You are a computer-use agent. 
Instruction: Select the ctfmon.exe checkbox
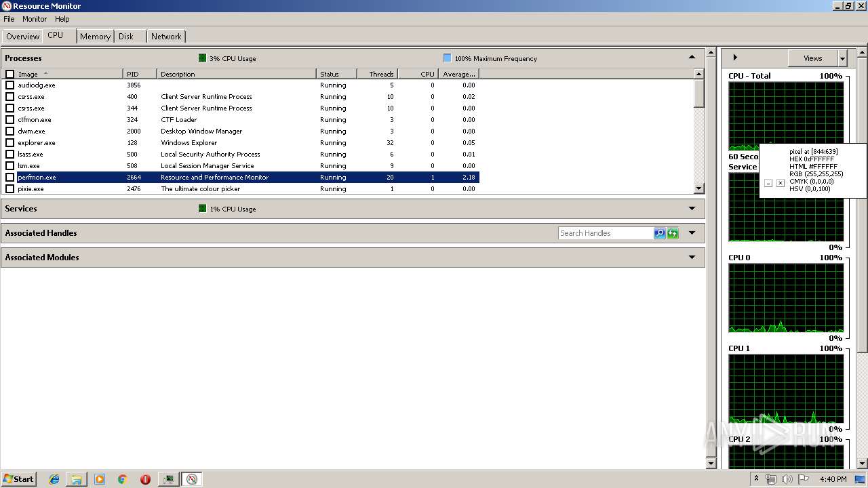coord(9,120)
